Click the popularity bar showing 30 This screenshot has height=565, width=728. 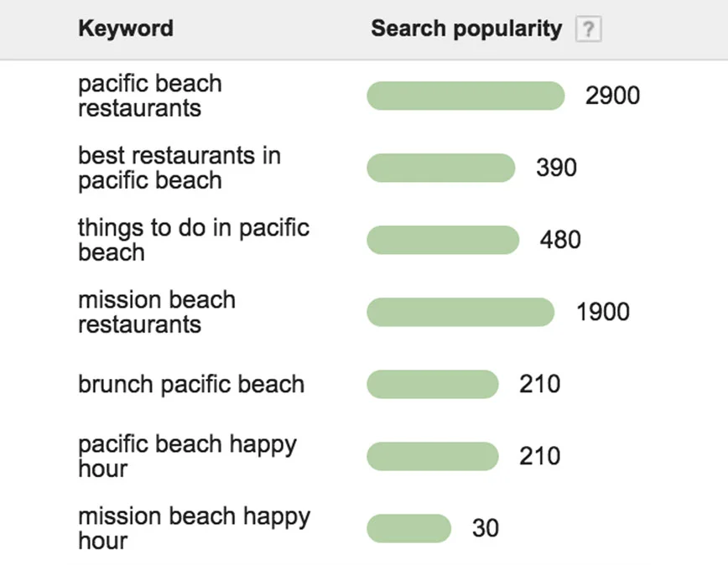[x=409, y=528]
